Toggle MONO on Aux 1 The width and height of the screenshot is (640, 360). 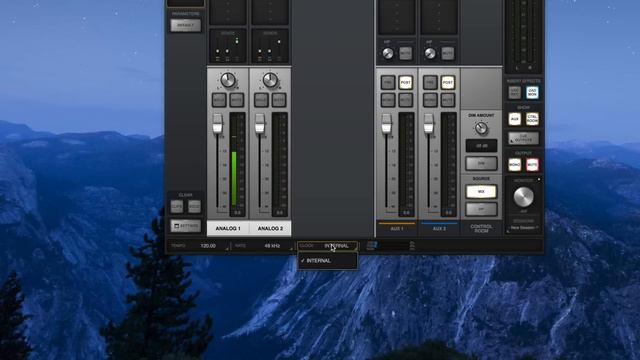(388, 100)
